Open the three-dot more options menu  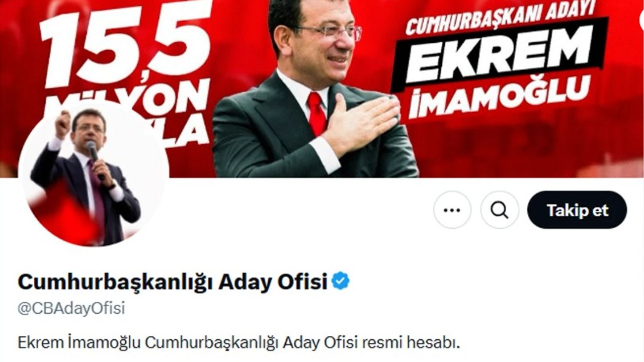click(x=452, y=210)
